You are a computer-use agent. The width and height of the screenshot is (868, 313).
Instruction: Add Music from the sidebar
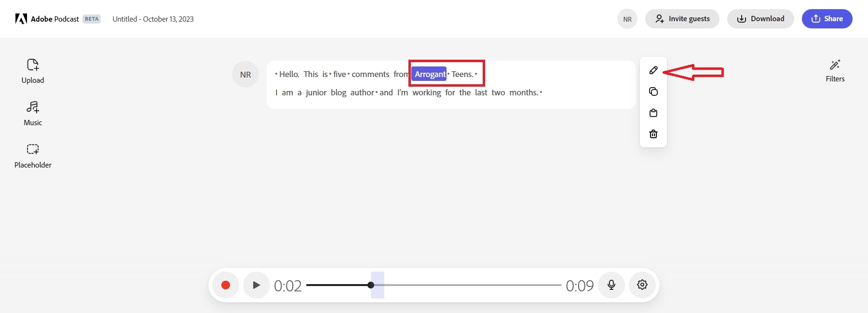coord(33,114)
